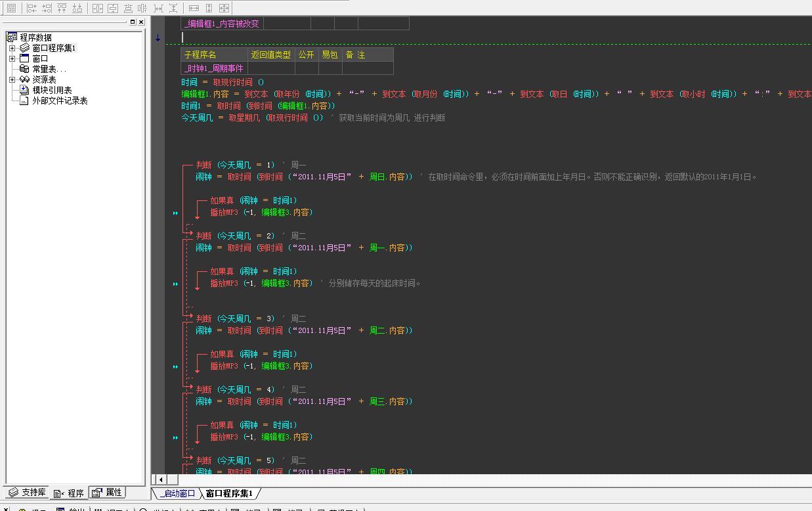Click make same width and height icon

click(224, 8)
